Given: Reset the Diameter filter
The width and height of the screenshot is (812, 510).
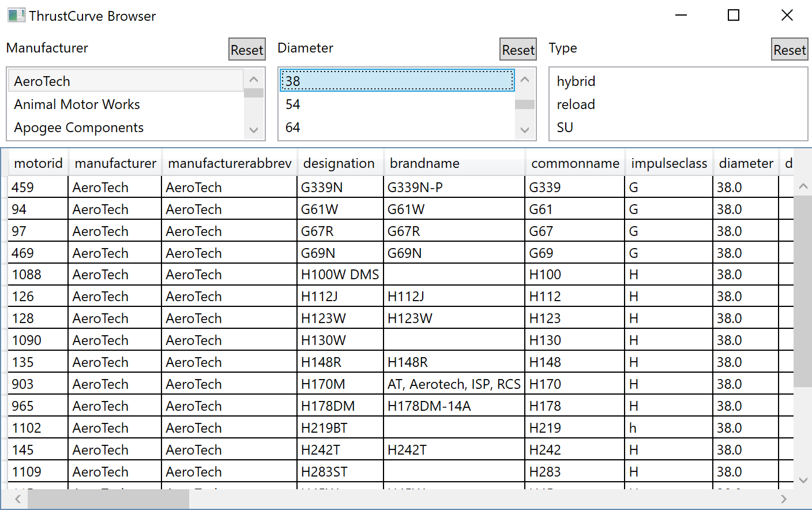Looking at the screenshot, I should [x=518, y=50].
